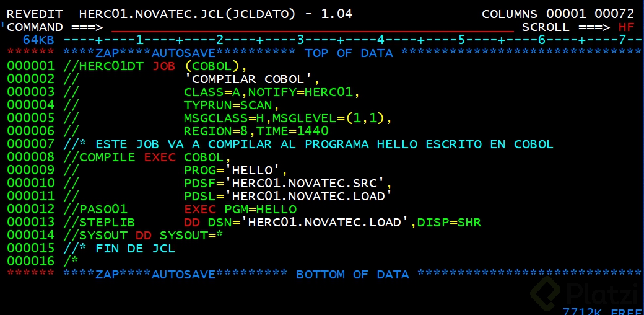Click line number 000016 prefix area
Viewport: 644px width, 315px height.
(x=30, y=262)
